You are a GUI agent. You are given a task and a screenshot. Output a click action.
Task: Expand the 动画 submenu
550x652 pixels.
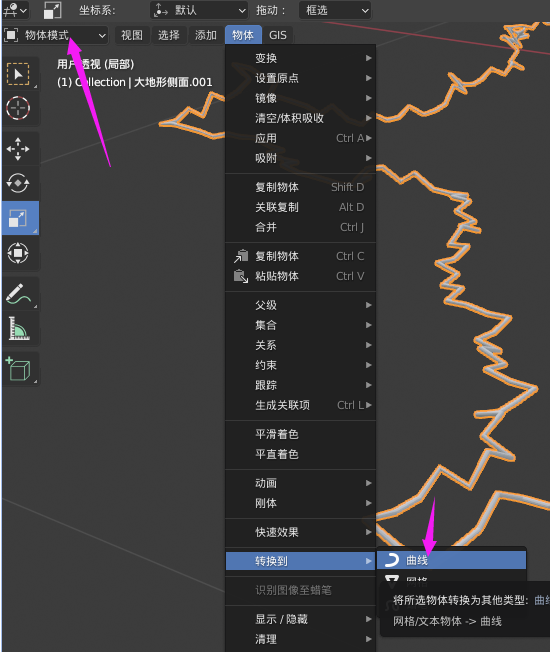point(301,483)
